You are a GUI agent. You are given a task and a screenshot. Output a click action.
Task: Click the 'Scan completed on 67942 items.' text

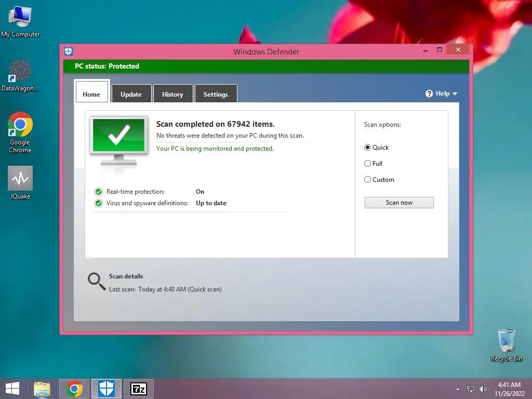(x=216, y=124)
